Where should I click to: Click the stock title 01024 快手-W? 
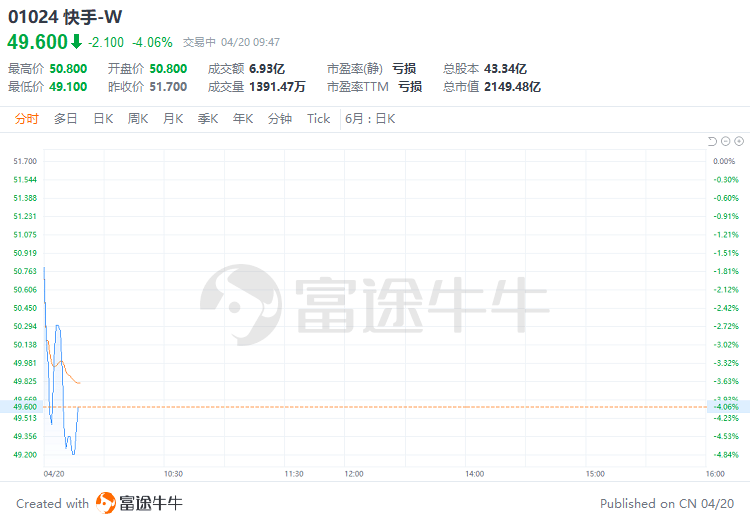(x=65, y=17)
